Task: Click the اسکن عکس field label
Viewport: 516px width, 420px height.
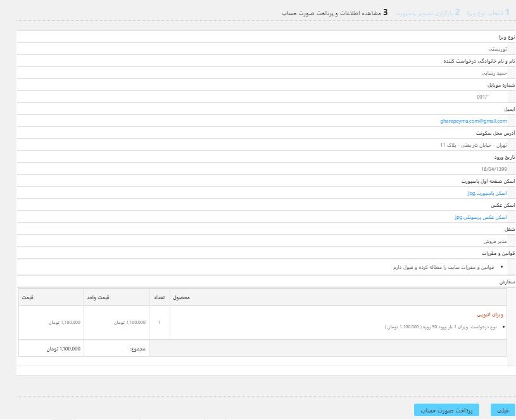Action: pyautogui.click(x=503, y=205)
